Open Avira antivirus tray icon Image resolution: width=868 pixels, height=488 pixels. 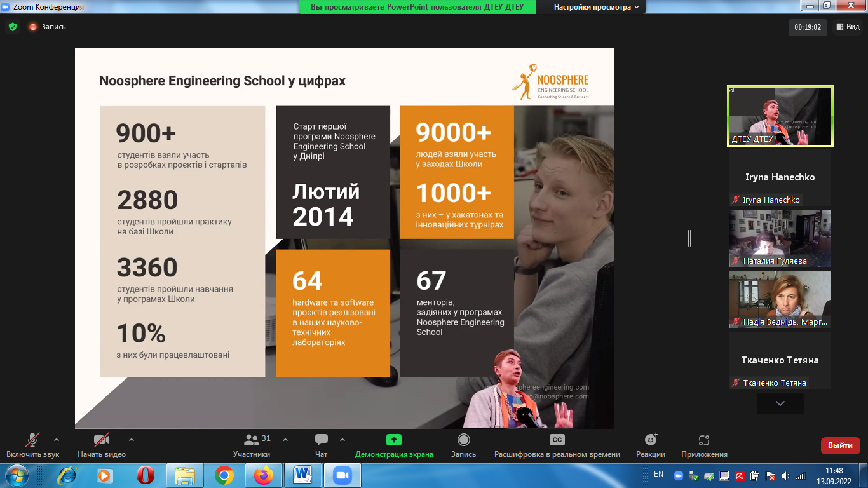click(x=739, y=475)
